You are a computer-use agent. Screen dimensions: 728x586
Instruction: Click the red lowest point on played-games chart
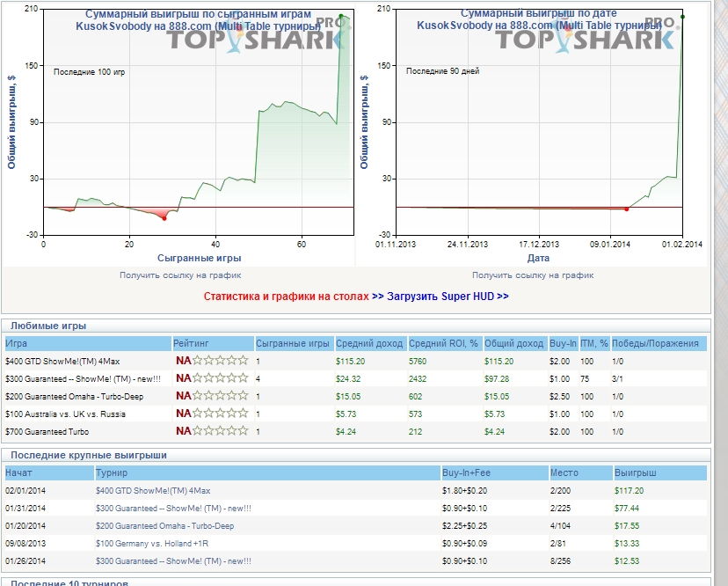point(164,218)
